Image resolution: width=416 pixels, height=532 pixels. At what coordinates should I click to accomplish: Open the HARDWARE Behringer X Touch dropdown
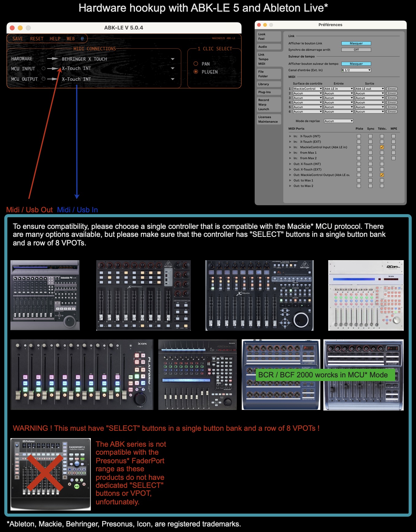click(172, 59)
